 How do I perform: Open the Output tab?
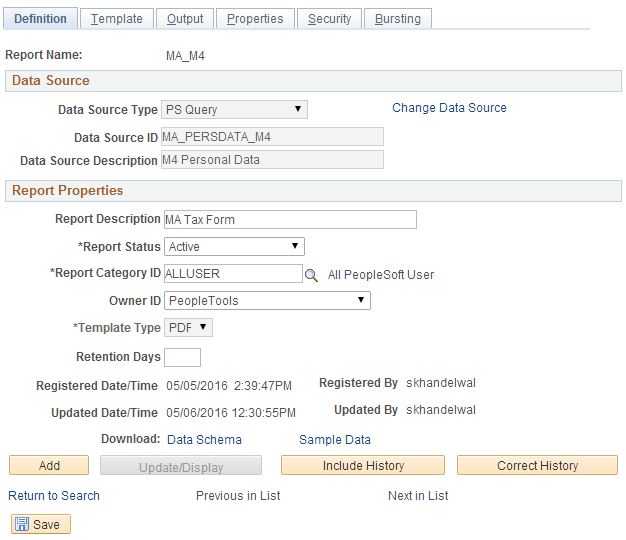coord(185,19)
